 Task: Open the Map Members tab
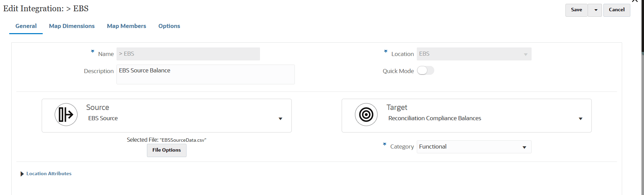point(126,26)
